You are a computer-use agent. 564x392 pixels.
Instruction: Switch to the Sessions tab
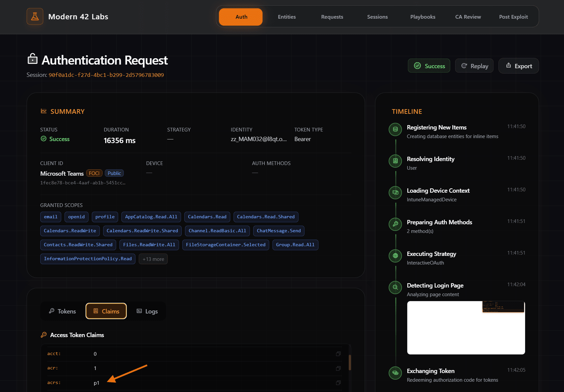pyautogui.click(x=377, y=17)
